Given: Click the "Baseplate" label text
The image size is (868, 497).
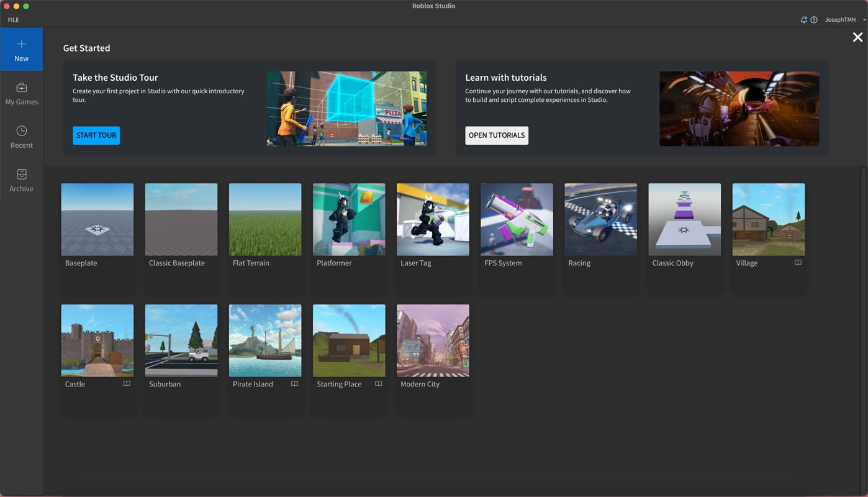Looking at the screenshot, I should pos(81,263).
